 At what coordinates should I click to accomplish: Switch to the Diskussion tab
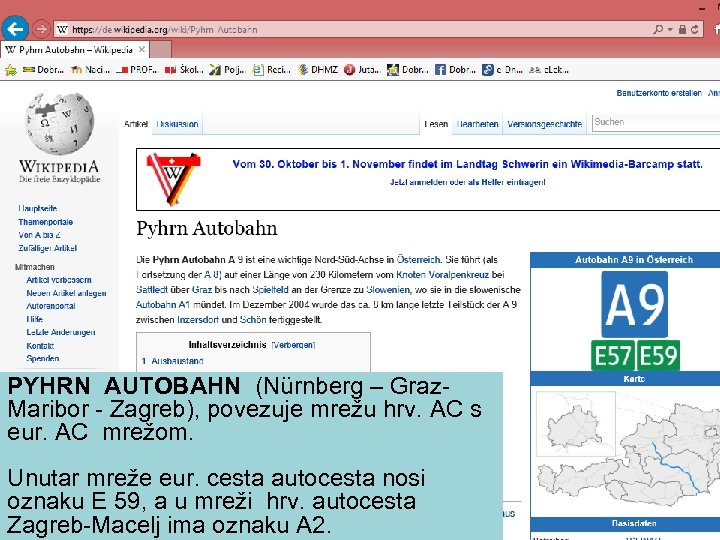[x=177, y=124]
